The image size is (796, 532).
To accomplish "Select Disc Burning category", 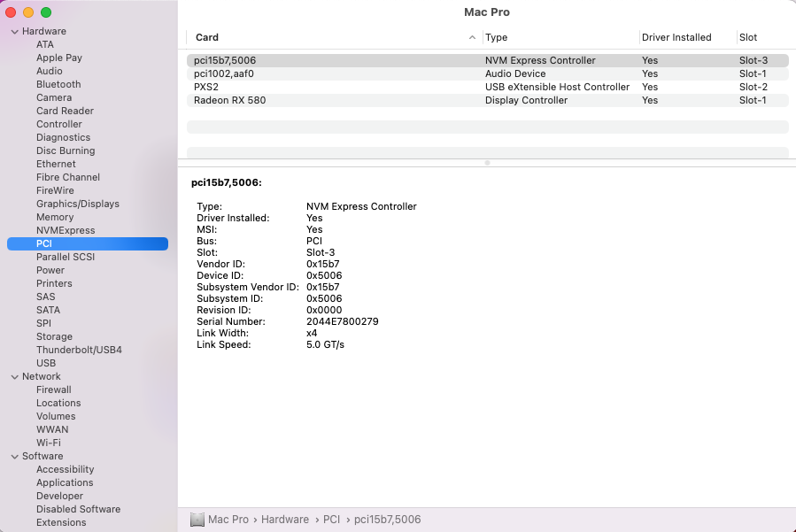I will [66, 150].
